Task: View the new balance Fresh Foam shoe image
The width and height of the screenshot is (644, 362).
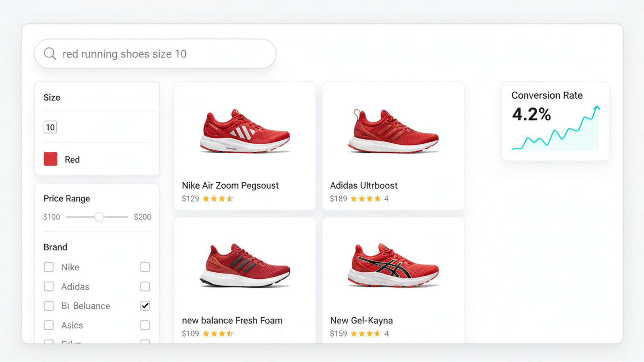Action: tap(245, 265)
